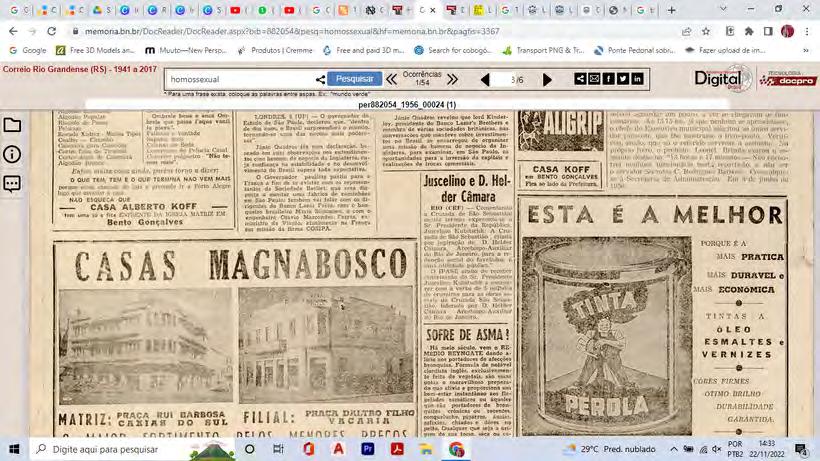Open the Free and paid 3D m... bookmark
Viewport: 820px width, 461px height.
tap(363, 50)
